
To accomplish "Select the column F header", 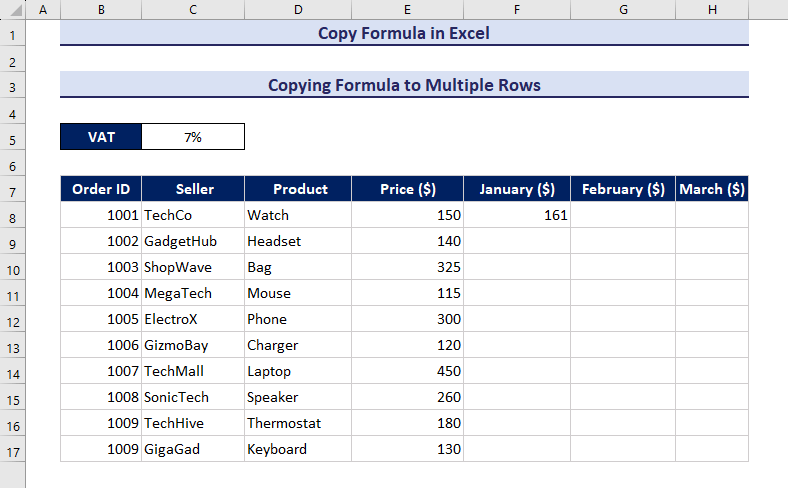I will coord(516,9).
